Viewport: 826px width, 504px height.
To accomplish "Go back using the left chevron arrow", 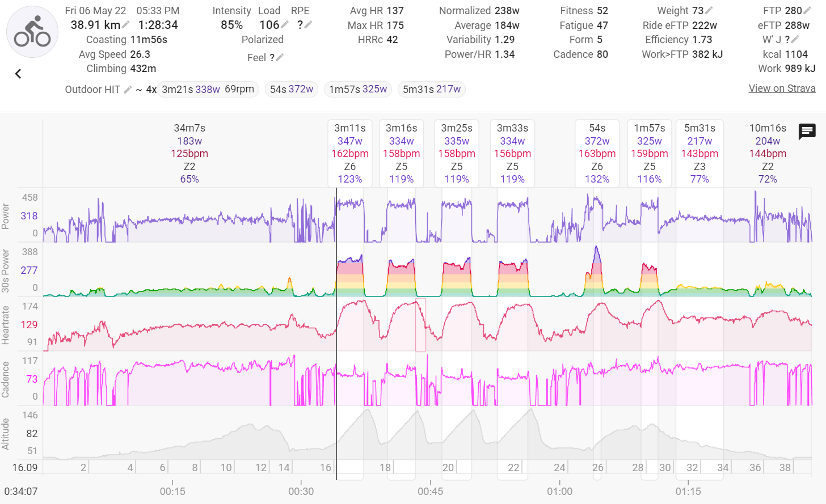I will [x=18, y=74].
